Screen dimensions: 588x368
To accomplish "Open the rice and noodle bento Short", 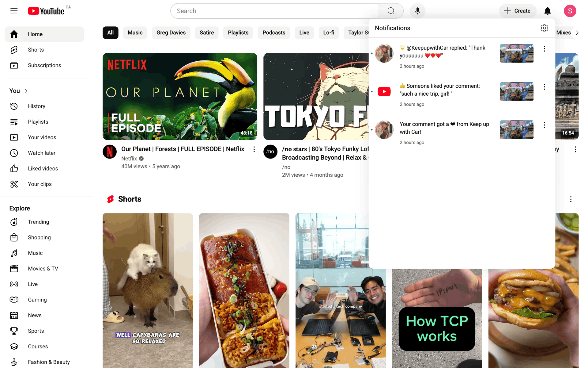I will (x=244, y=290).
